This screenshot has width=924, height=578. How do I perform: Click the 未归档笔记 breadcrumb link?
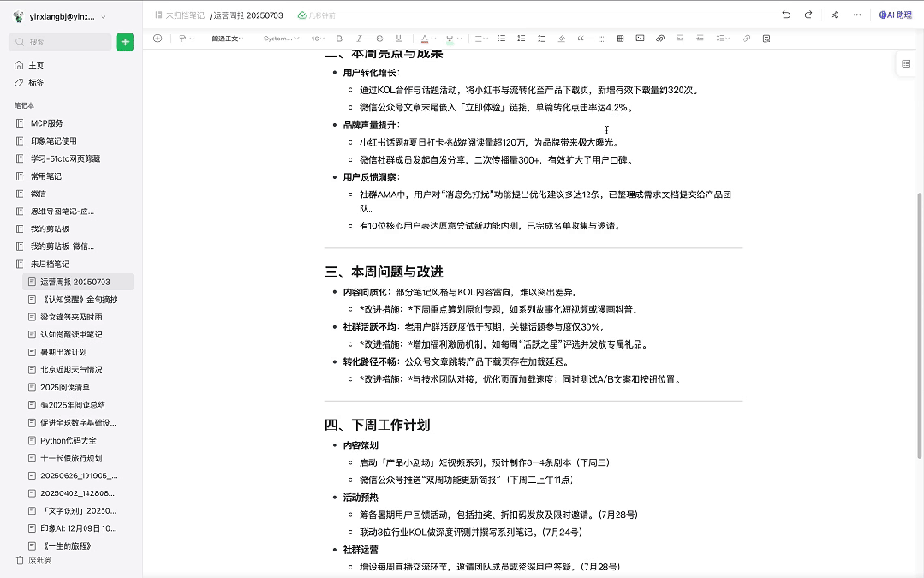[184, 15]
